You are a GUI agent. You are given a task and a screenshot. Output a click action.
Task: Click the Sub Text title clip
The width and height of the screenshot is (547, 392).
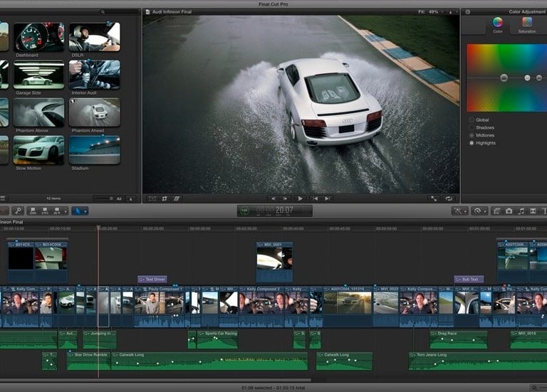[x=469, y=280]
